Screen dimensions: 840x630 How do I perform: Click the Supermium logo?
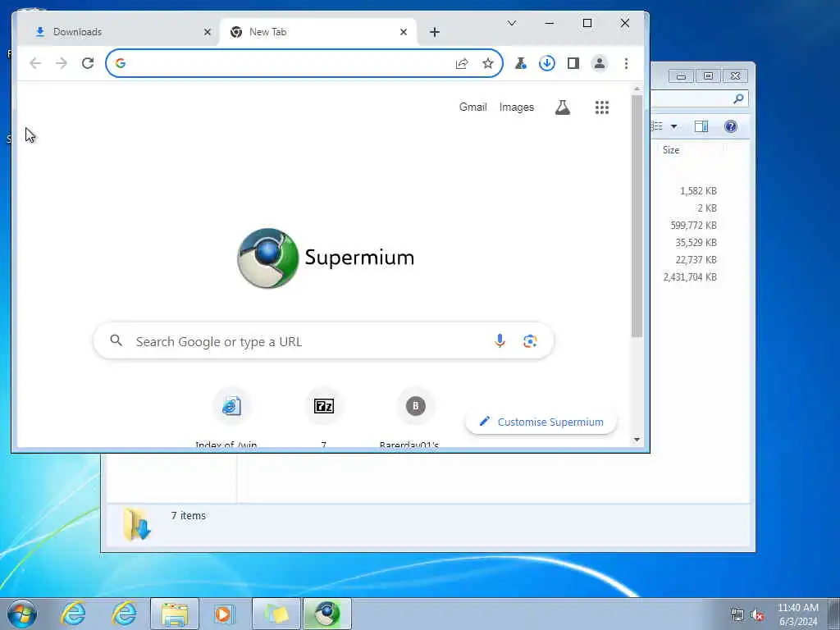(x=325, y=258)
